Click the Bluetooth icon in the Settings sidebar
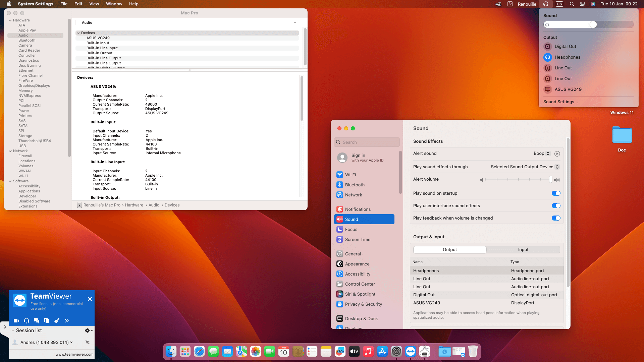The height and width of the screenshot is (362, 644). [340, 185]
